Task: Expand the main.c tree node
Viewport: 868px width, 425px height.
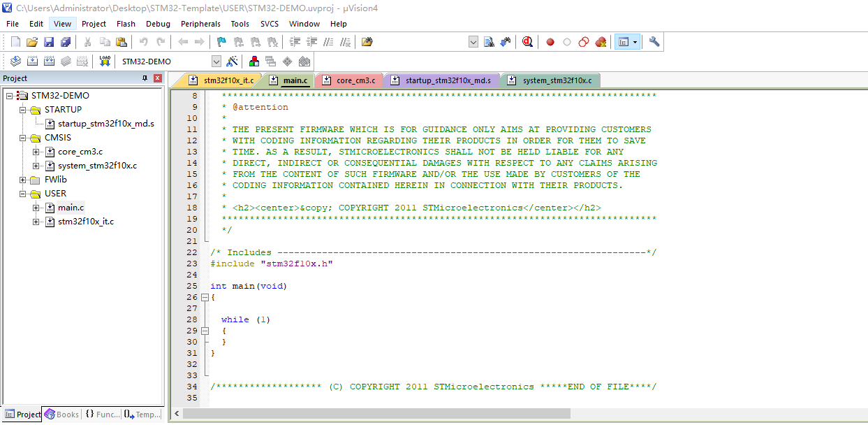Action: [x=36, y=207]
